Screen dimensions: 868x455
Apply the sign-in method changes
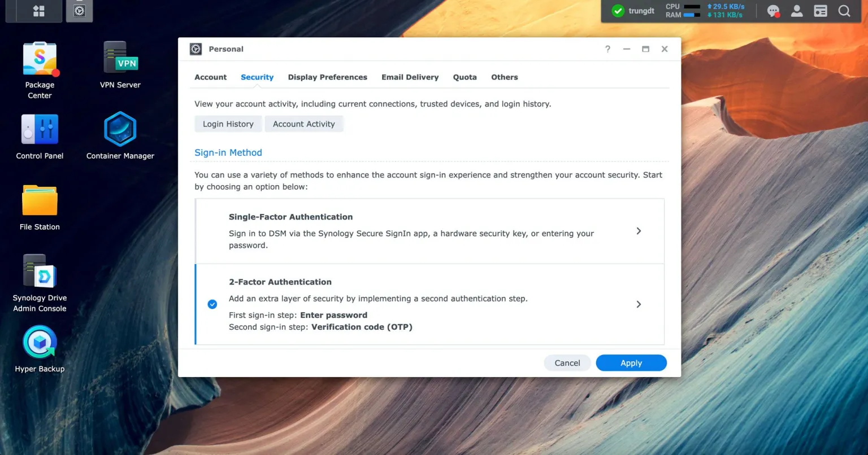(x=631, y=363)
